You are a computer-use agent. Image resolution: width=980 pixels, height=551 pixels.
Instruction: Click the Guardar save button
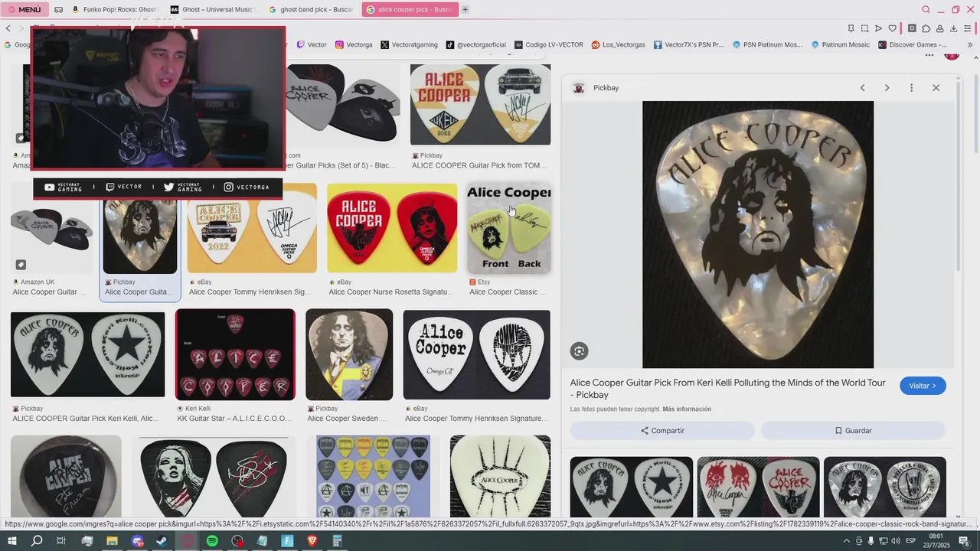click(x=853, y=431)
